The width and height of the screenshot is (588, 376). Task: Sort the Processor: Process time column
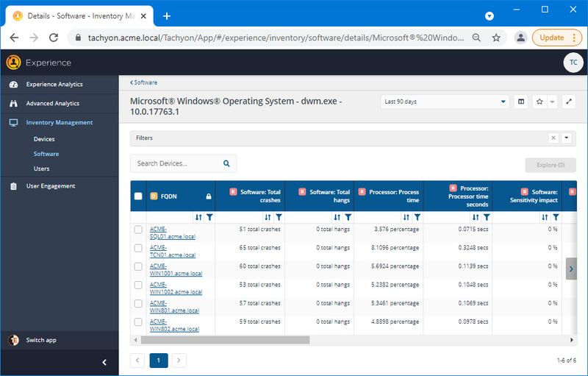(x=406, y=217)
